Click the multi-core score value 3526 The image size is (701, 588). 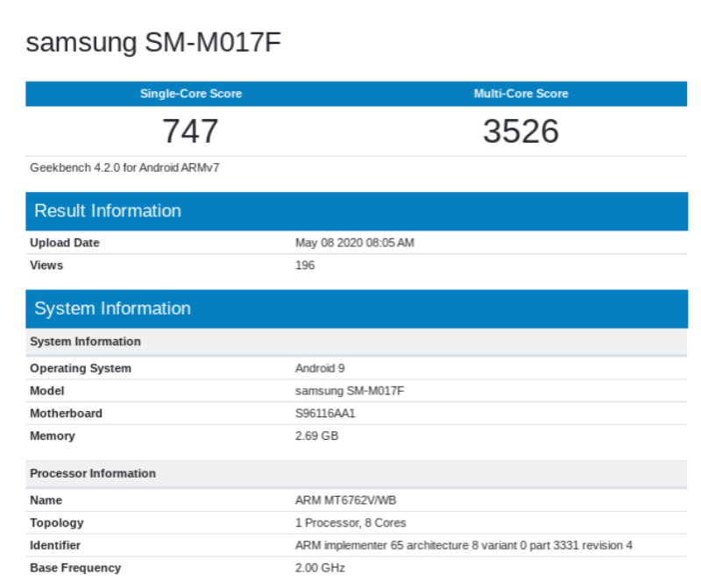[x=520, y=131]
